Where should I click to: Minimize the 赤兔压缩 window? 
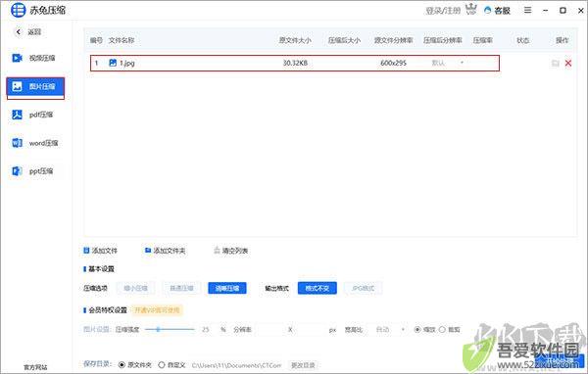545,11
